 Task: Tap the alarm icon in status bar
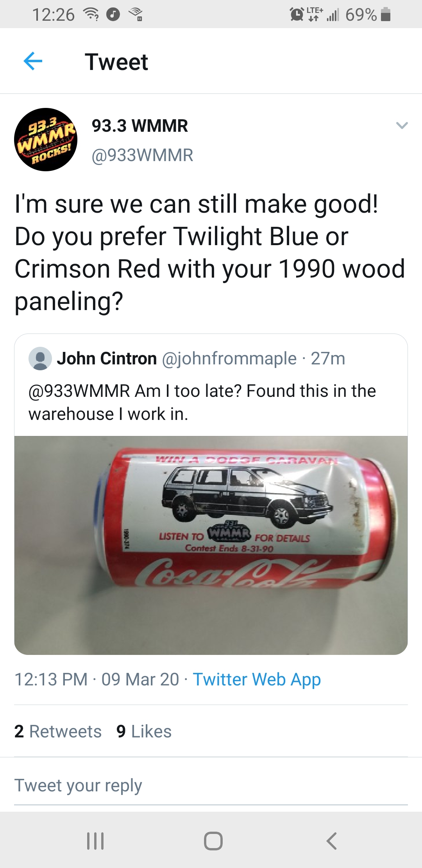[297, 14]
